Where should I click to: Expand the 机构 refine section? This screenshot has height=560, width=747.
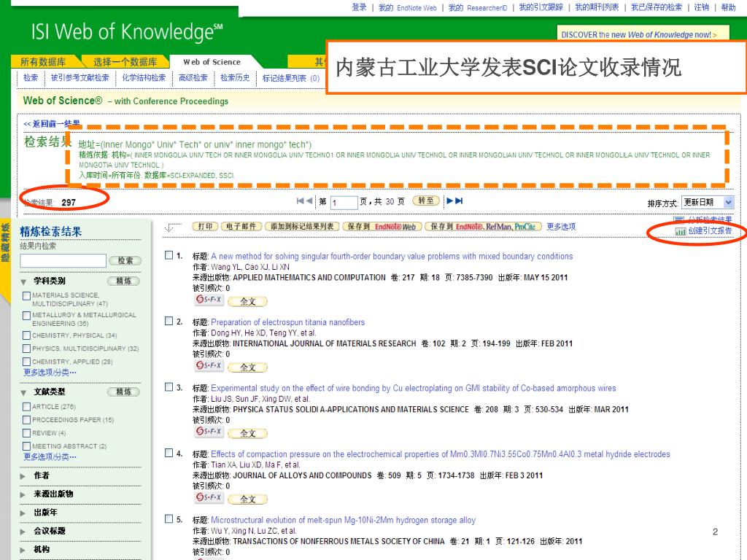[23, 550]
